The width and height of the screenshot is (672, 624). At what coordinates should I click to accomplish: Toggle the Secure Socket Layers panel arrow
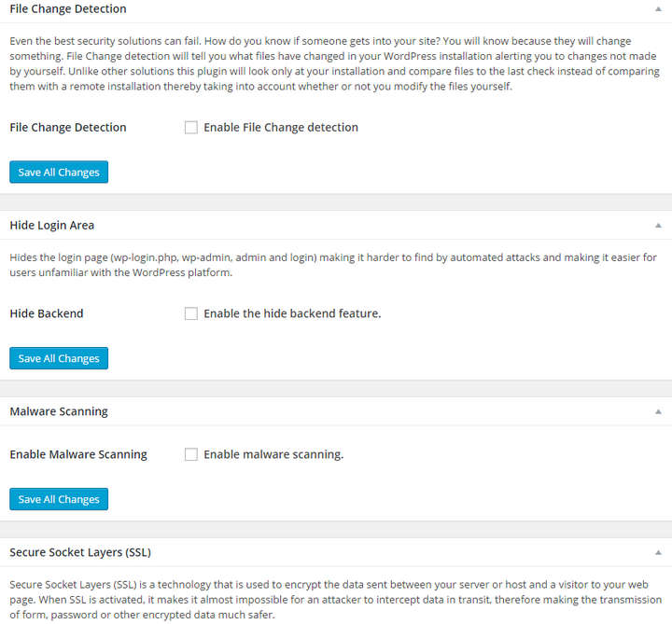click(658, 552)
